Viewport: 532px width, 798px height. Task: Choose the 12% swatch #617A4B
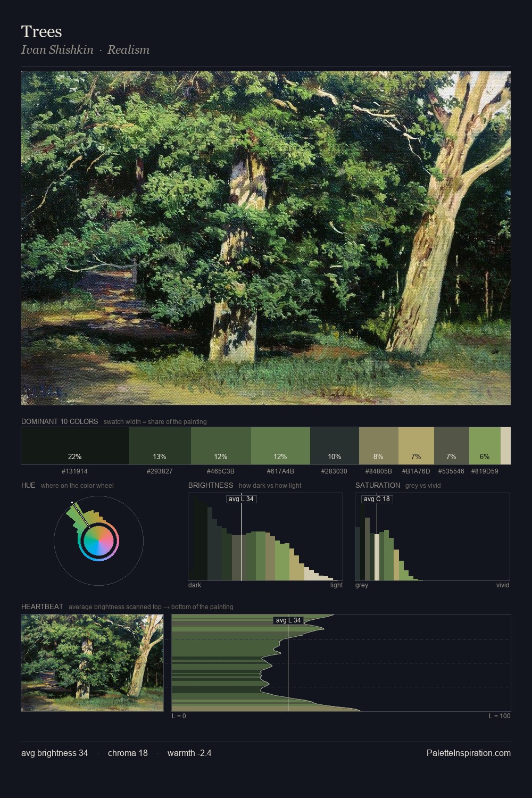pyautogui.click(x=280, y=446)
